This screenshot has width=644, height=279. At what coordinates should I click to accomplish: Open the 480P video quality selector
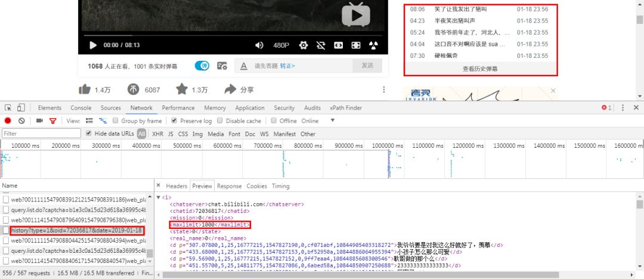click(281, 45)
